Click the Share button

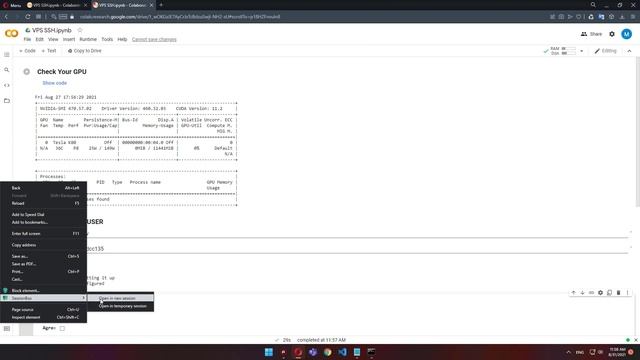pos(591,34)
